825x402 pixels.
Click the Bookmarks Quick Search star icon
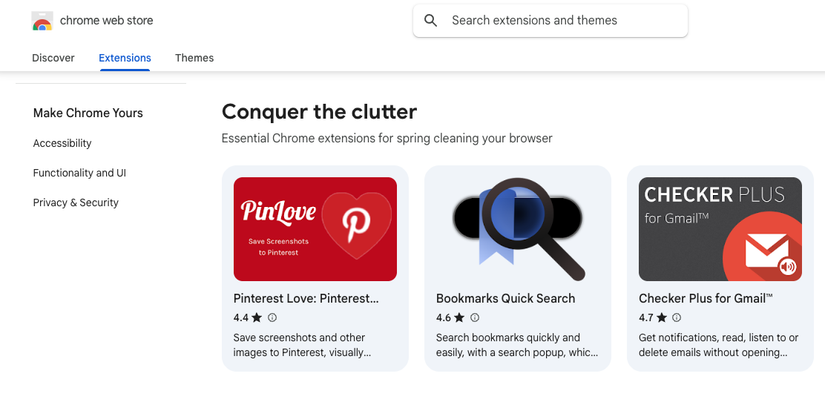460,318
